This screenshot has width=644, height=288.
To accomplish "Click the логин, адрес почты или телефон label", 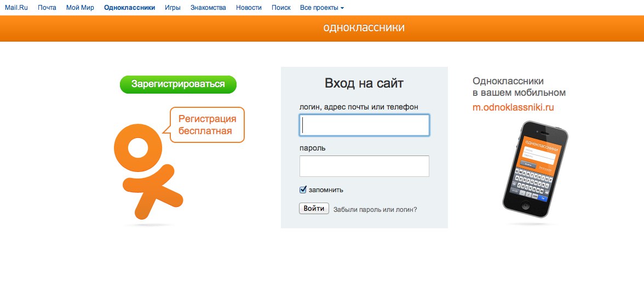I will [x=359, y=107].
